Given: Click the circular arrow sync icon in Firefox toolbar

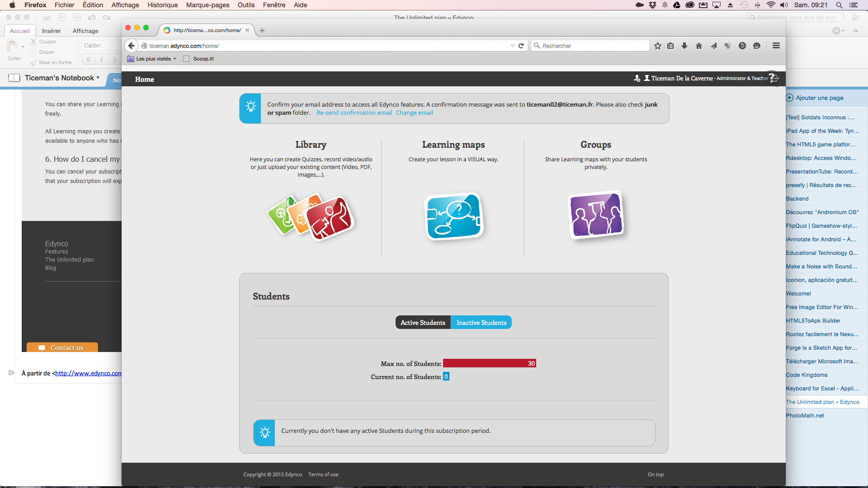Looking at the screenshot, I should pos(742,46).
